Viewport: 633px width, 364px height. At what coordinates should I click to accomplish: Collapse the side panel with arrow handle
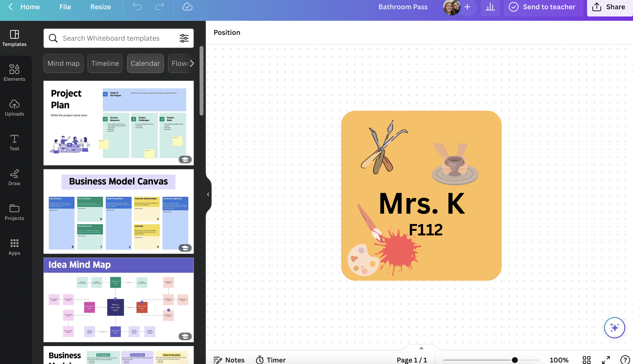(x=208, y=194)
